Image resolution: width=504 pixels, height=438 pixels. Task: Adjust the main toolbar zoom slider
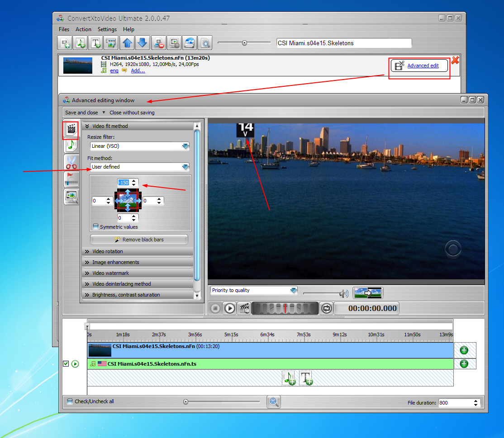(x=244, y=42)
